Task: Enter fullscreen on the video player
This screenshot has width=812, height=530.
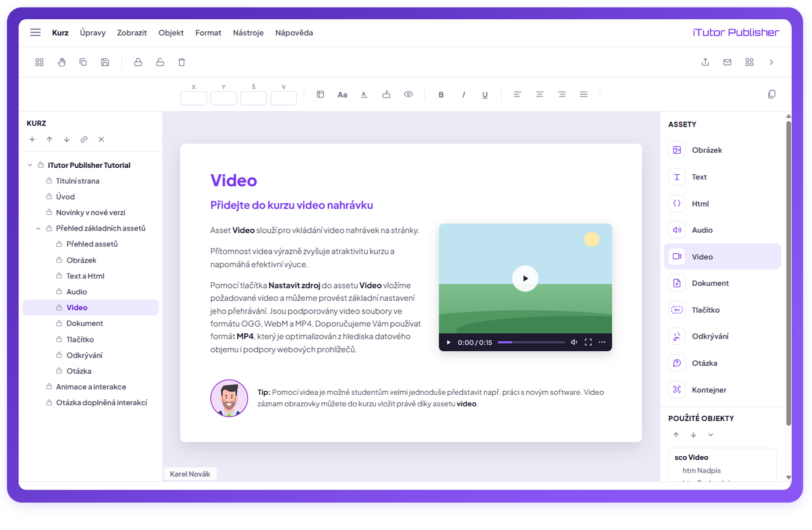Action: tap(588, 342)
